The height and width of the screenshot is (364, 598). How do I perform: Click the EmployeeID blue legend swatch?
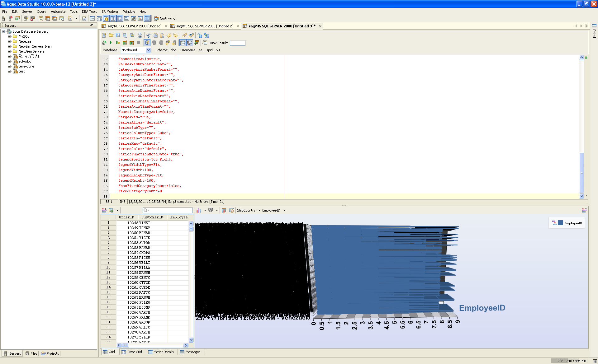561,223
